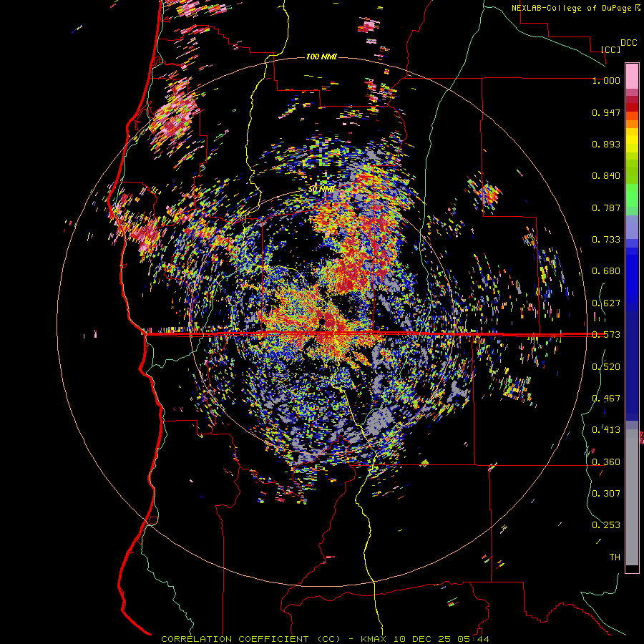Image resolution: width=644 pixels, height=644 pixels.
Task: Click the 0.787 legend value
Action: coord(606,208)
